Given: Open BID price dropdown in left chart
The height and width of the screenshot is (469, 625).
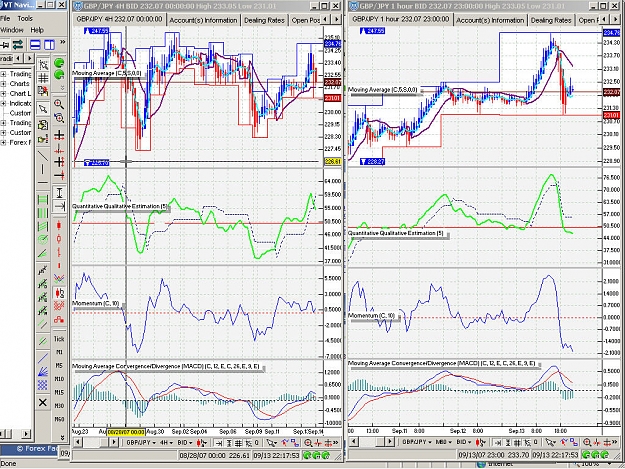Looking at the screenshot, I should 185,442.
